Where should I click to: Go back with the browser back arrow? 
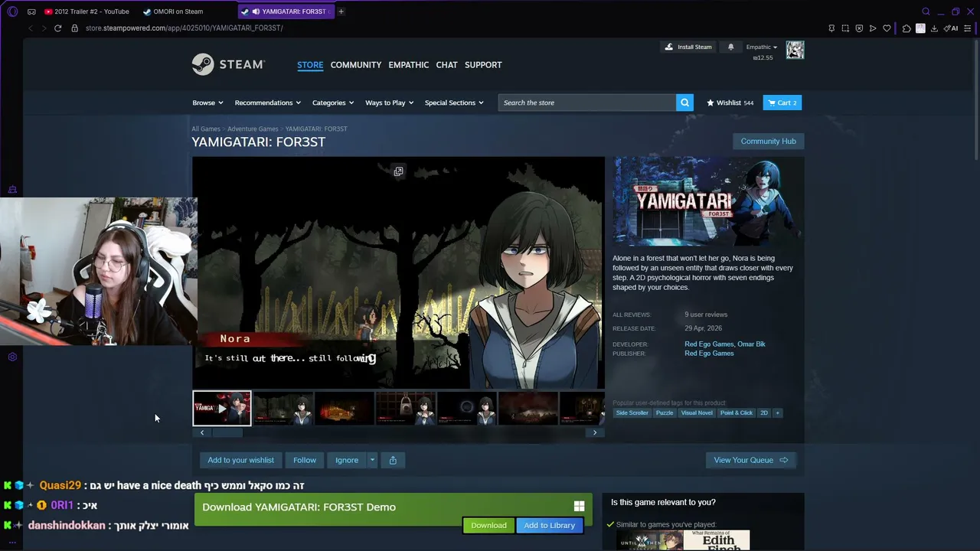[x=31, y=28]
